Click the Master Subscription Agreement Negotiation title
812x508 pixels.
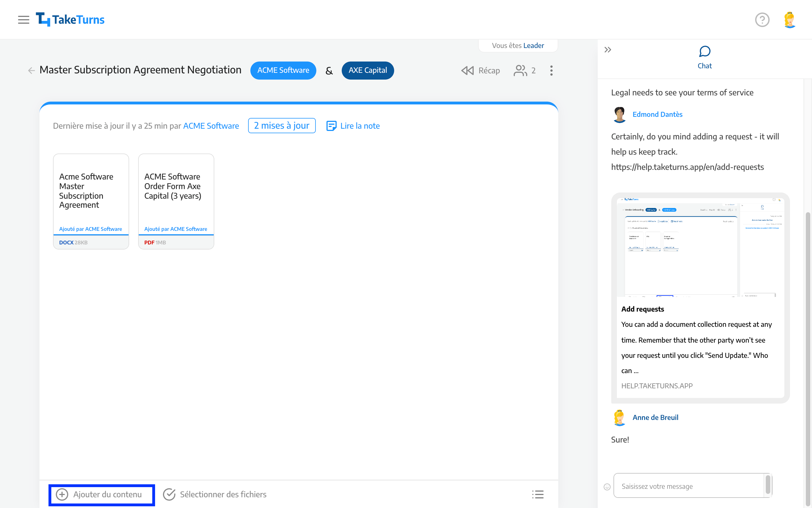[x=140, y=70]
